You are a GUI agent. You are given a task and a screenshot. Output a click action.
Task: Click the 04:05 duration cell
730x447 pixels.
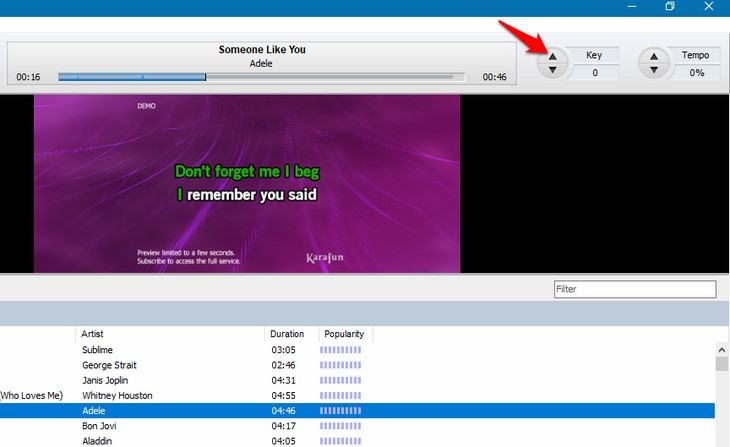(x=284, y=441)
